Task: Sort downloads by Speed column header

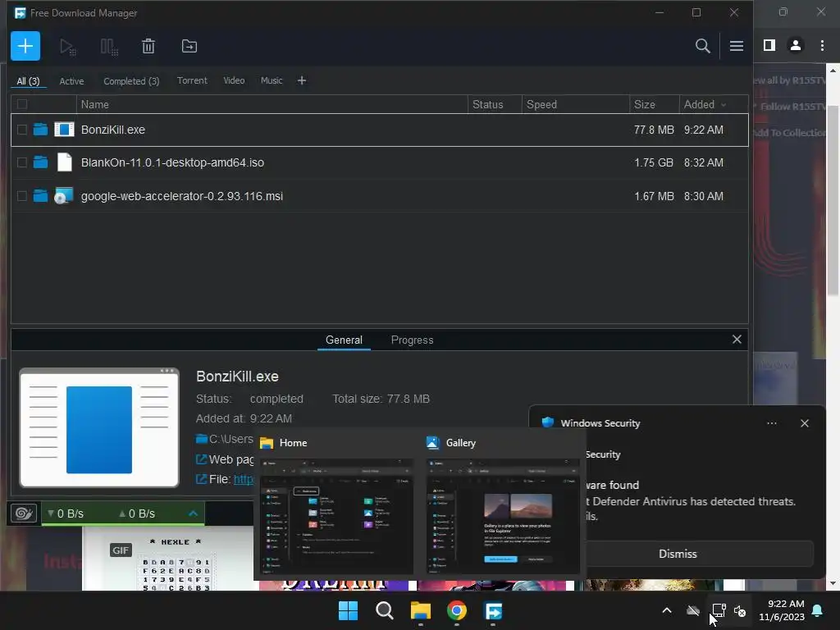Action: [x=576, y=104]
